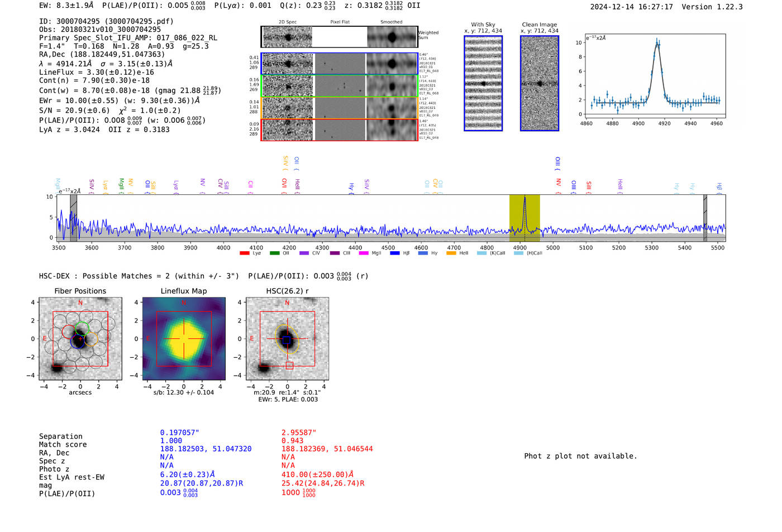The height and width of the screenshot is (532, 782).
Task: Select the green-bordered fiber row 017_RL_068
Action: pyautogui.click(x=339, y=86)
